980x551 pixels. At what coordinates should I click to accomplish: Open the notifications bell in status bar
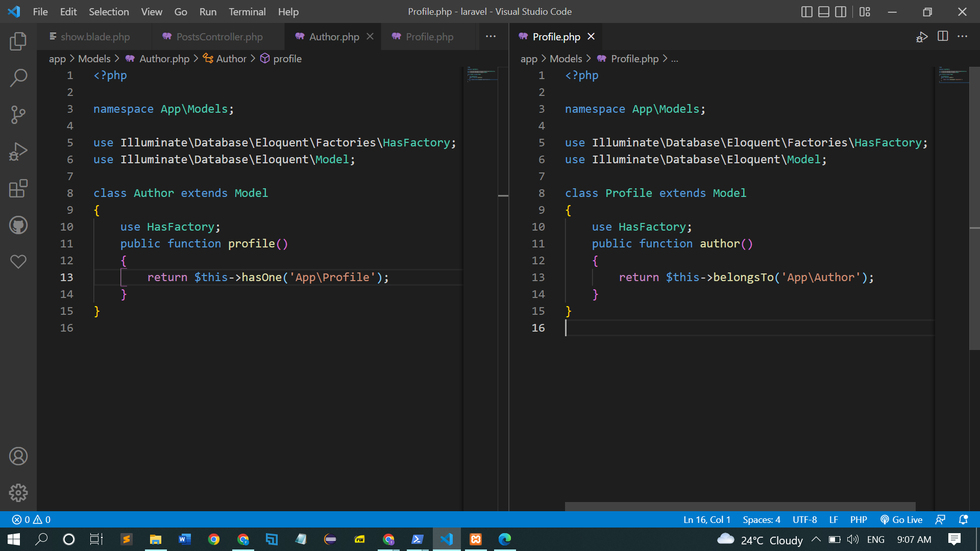(963, 519)
